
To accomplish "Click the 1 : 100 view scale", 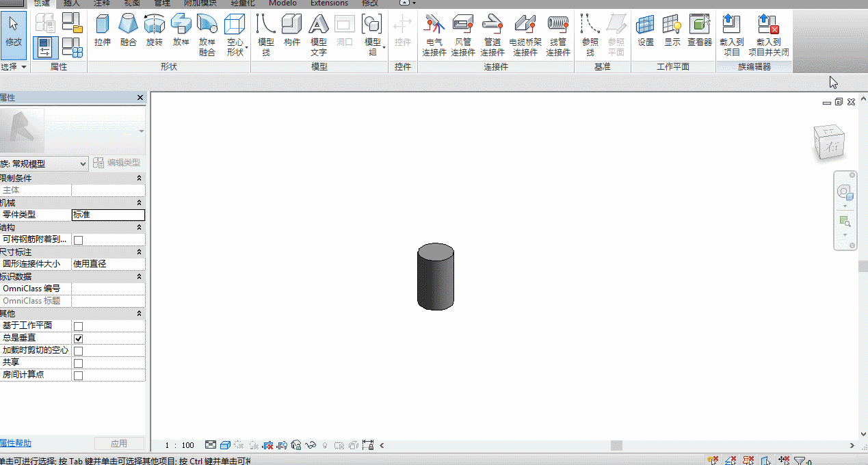I will point(180,445).
